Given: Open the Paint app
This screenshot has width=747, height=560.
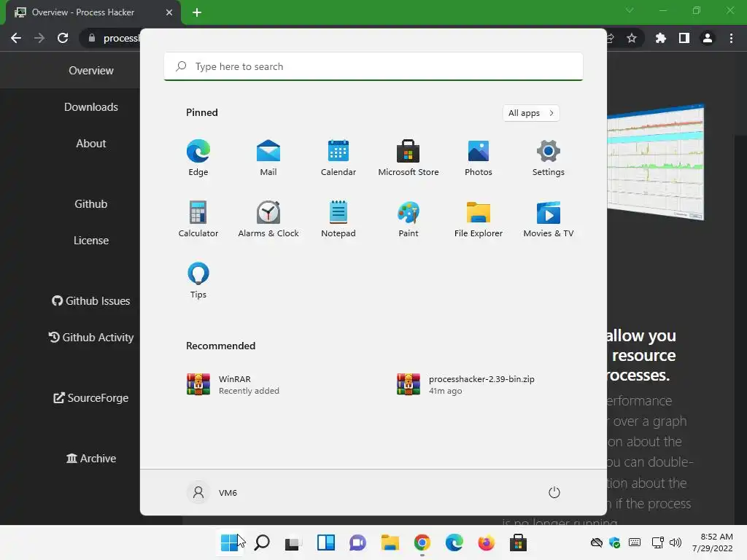Looking at the screenshot, I should pos(409,219).
